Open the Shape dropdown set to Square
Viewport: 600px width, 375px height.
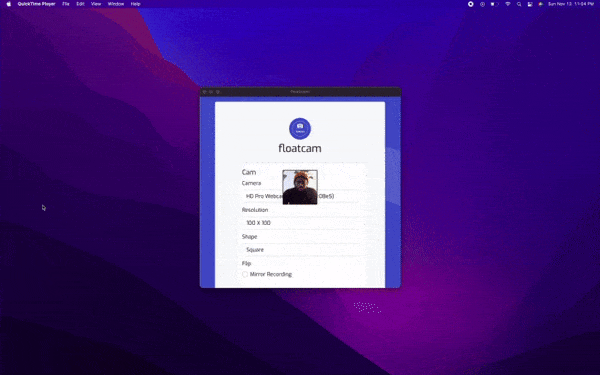coord(301,249)
